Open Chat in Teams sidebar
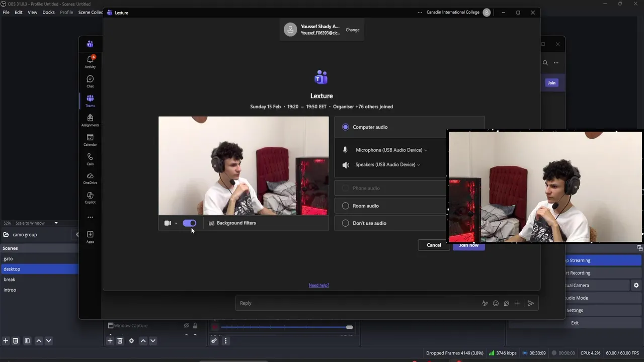This screenshot has height=362, width=644. click(x=90, y=81)
